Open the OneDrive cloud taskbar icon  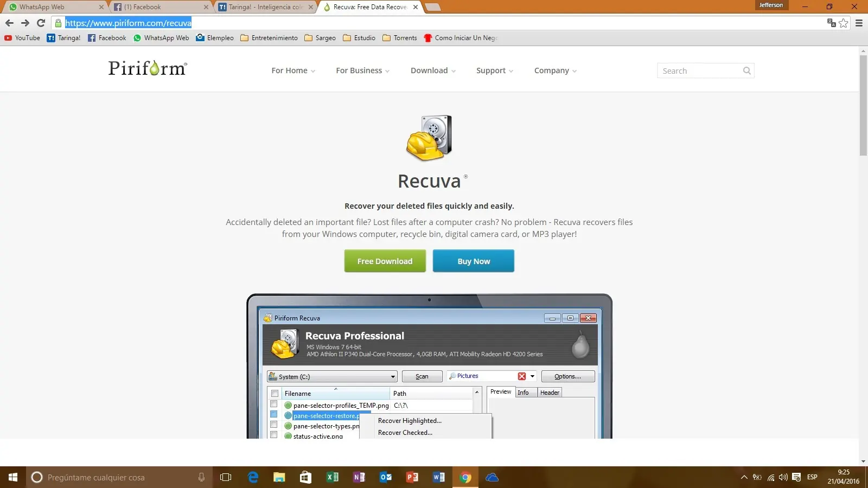pos(492,477)
